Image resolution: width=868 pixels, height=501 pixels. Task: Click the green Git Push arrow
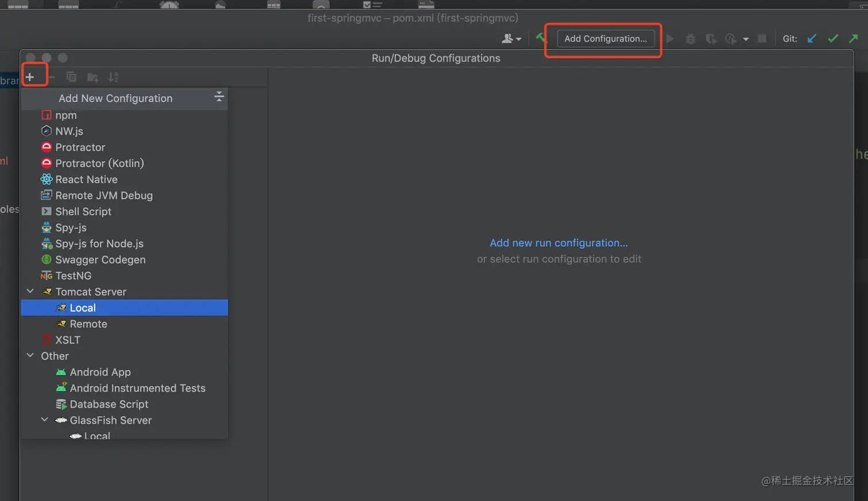(854, 38)
